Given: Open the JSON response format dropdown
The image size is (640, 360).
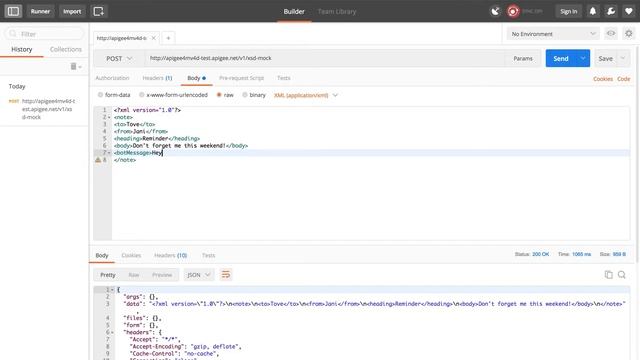Looking at the screenshot, I should click(x=199, y=275).
